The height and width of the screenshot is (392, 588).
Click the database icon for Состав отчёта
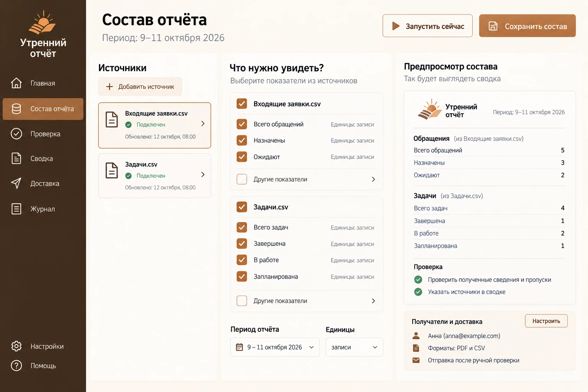tap(16, 109)
